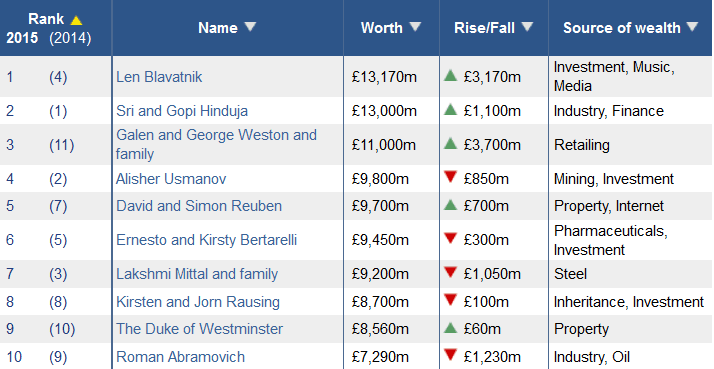Sort by Name using header arrow

250,27
